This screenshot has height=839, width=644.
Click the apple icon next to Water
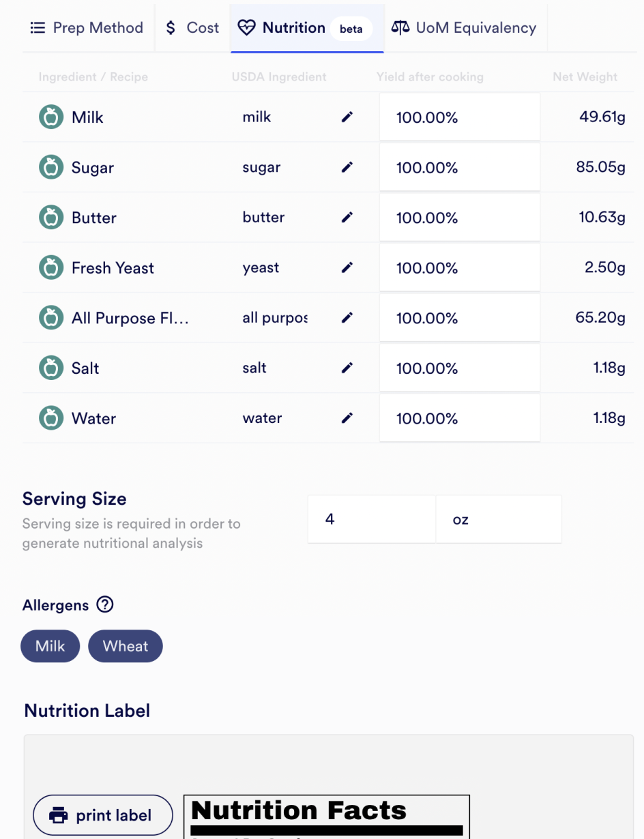(50, 418)
